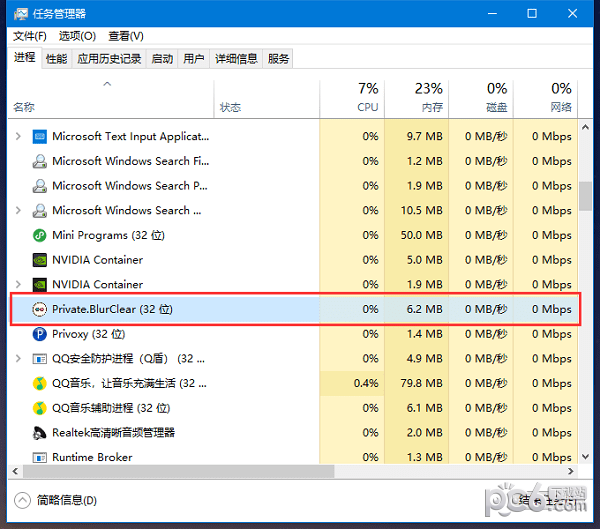600x529 pixels.
Task: Click the green Mini Programs icon
Action: tap(39, 235)
